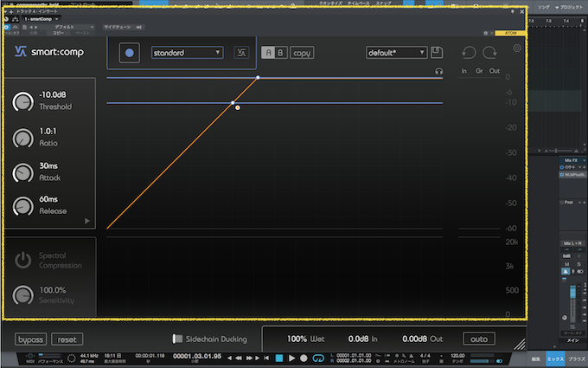Screen dimensions: 588x368
Task: Click the transport record button
Action: click(304, 358)
